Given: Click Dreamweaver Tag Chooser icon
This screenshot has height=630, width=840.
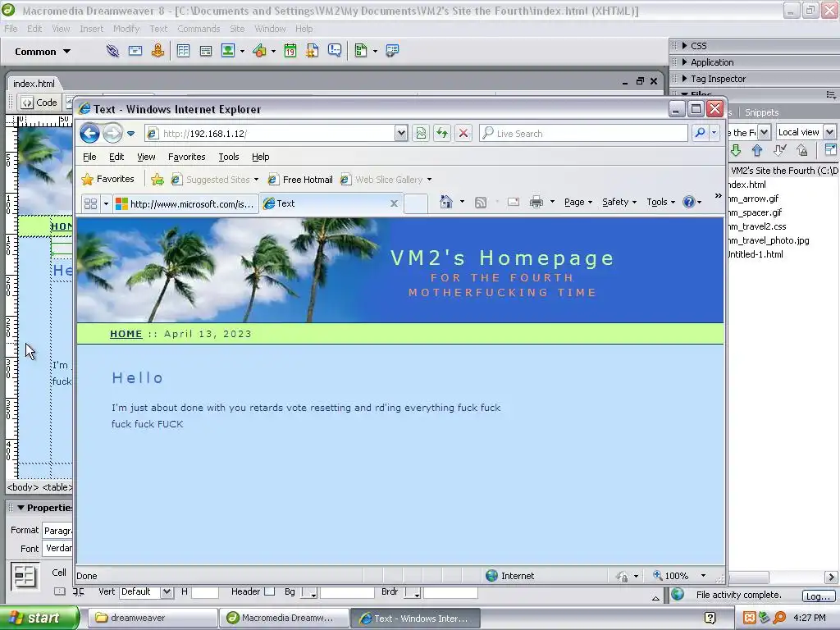Looking at the screenshot, I should [392, 51].
